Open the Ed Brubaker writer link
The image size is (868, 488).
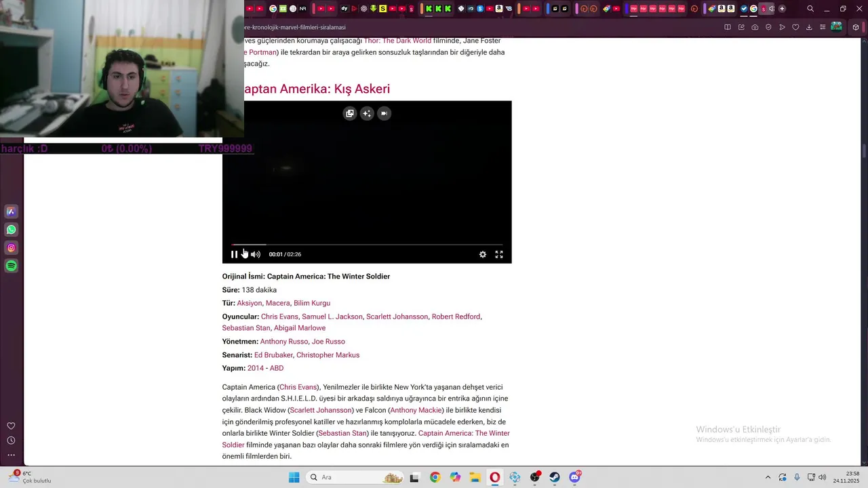point(273,355)
